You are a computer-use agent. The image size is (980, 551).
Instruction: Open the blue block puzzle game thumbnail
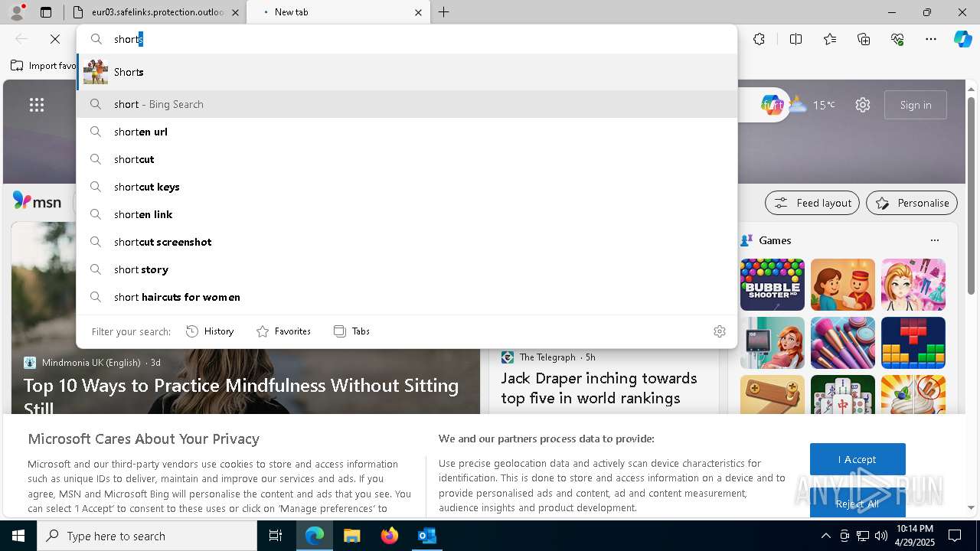coord(913,343)
